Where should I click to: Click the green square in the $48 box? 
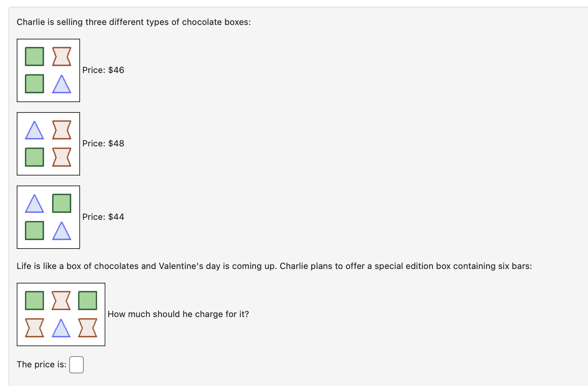(34, 157)
